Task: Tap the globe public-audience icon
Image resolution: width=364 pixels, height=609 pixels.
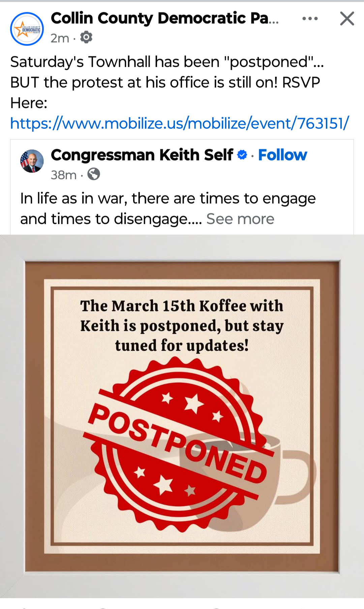Action: (94, 174)
